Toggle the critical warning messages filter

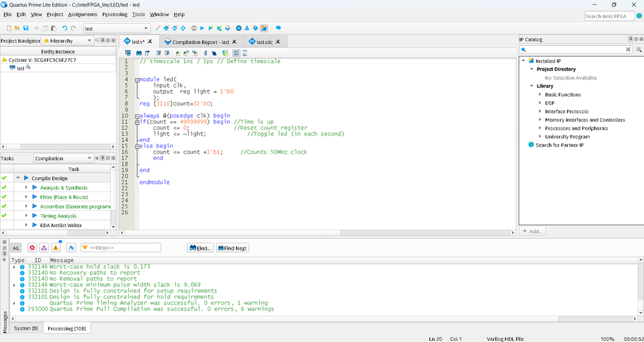(44, 248)
